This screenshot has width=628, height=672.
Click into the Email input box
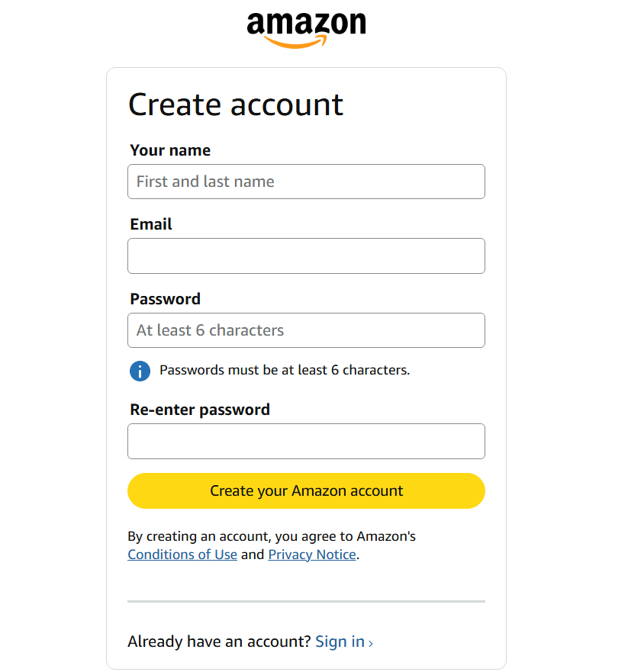(306, 256)
